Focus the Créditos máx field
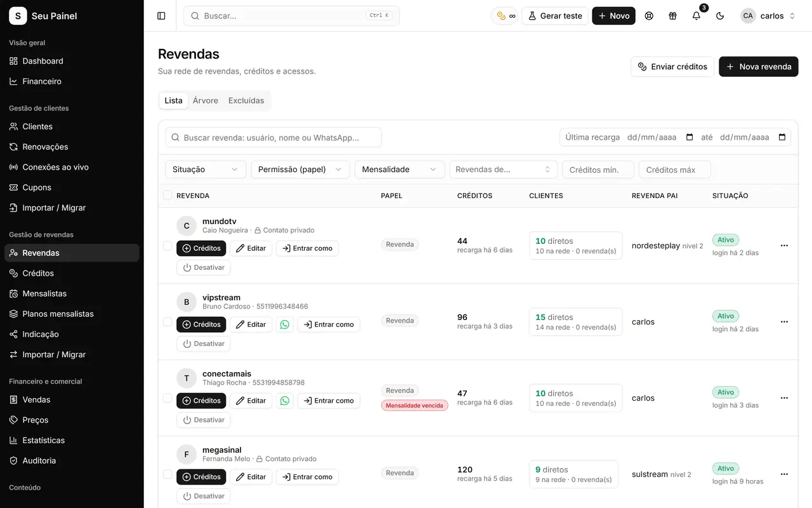This screenshot has width=812, height=508. coord(675,170)
